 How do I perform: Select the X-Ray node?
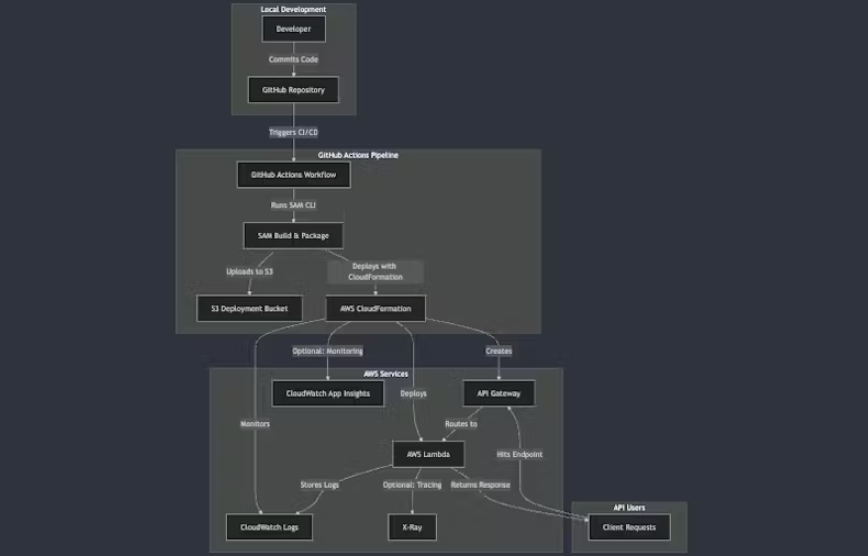click(412, 527)
